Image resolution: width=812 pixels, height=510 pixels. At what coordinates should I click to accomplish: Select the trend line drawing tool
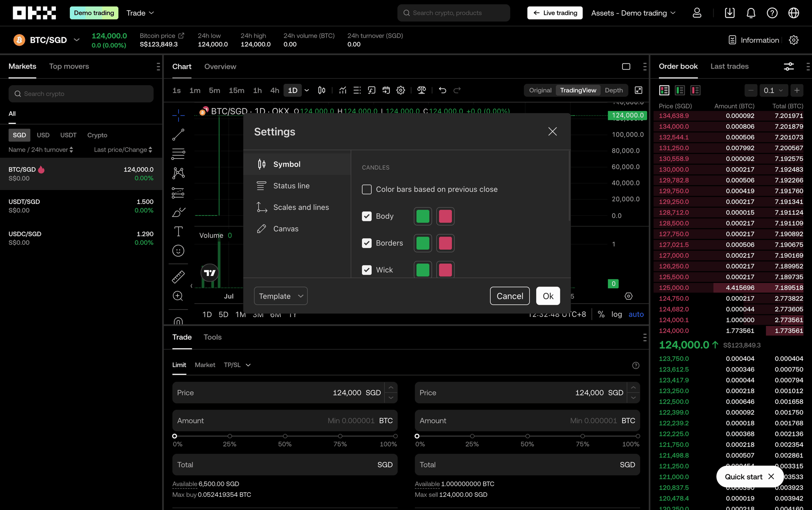point(178,135)
